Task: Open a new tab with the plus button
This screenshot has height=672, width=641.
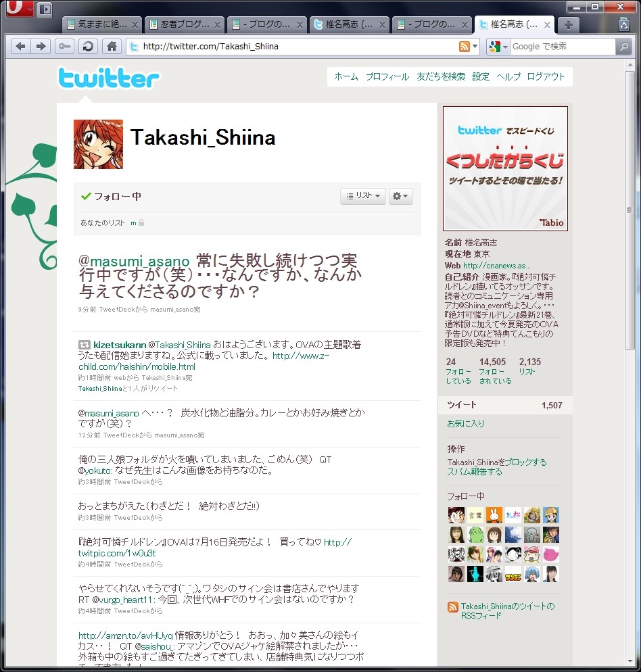Action: click(x=569, y=25)
